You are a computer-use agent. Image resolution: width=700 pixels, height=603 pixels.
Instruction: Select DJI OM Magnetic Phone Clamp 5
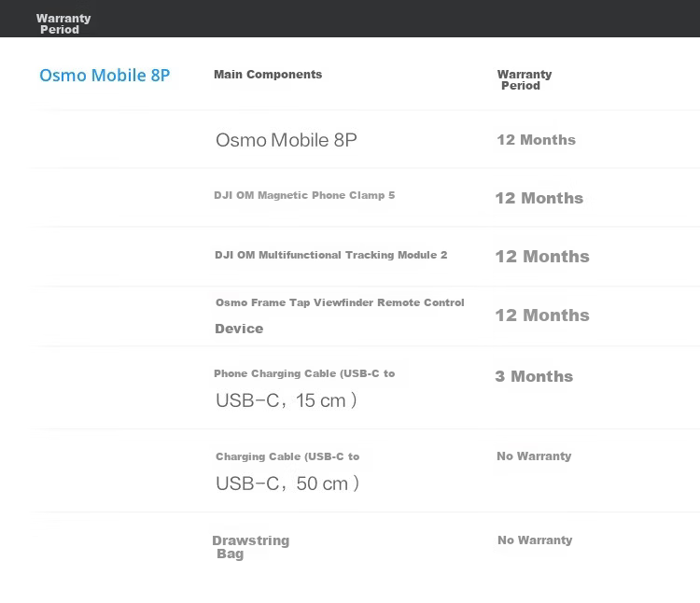pyautogui.click(x=304, y=195)
